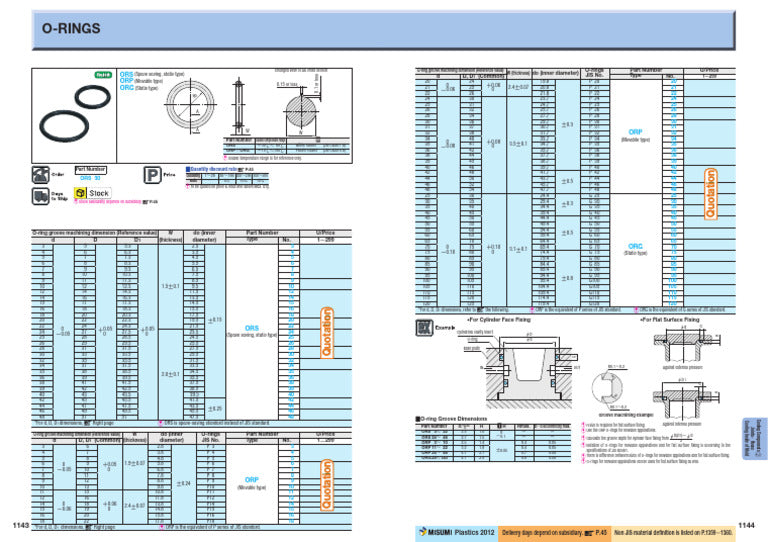768x542 pixels.
Task: Click the ORC static type heading label
Action: [x=139, y=88]
